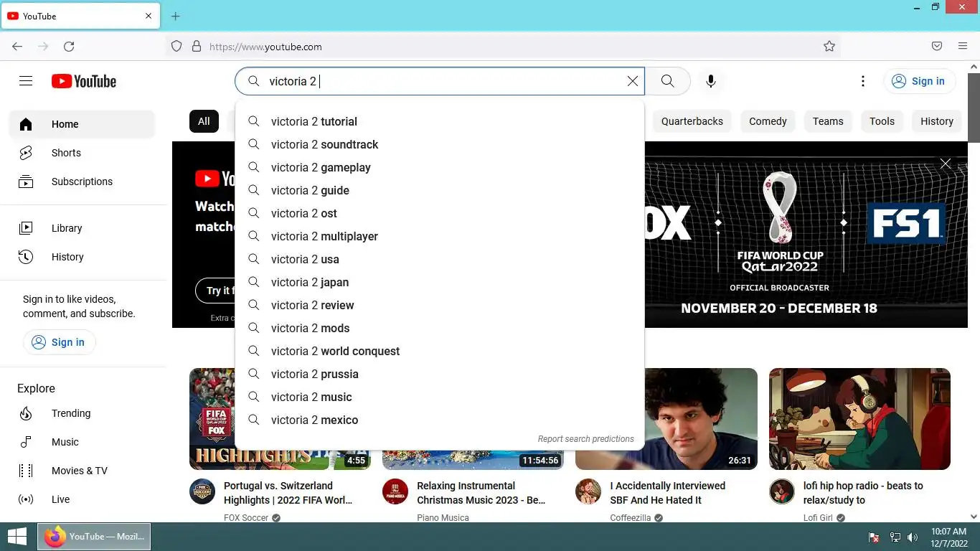
Task: Open Movies & TV under Explore
Action: 82,471
